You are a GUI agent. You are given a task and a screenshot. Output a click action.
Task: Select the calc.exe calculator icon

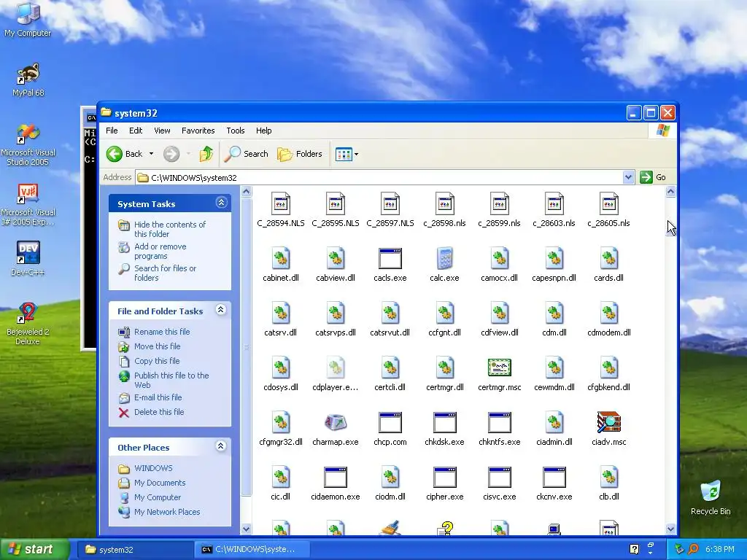(444, 259)
